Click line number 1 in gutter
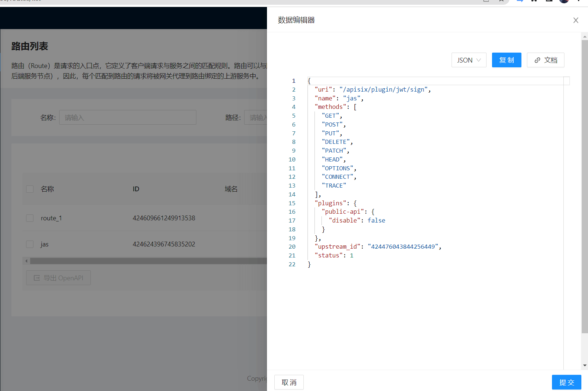 [x=293, y=81]
